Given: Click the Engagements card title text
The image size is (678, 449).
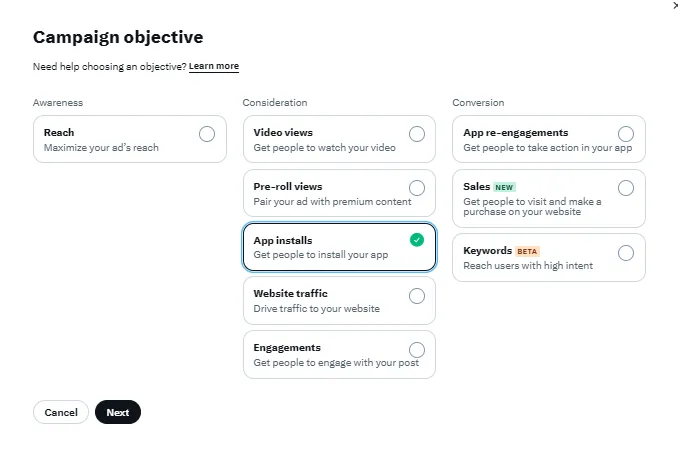Looking at the screenshot, I should click(x=287, y=348).
